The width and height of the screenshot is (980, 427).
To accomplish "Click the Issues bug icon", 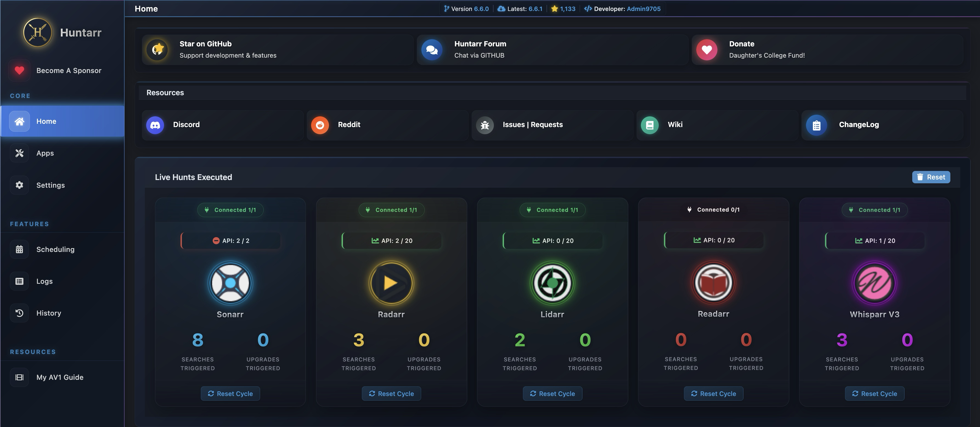I will click(485, 125).
